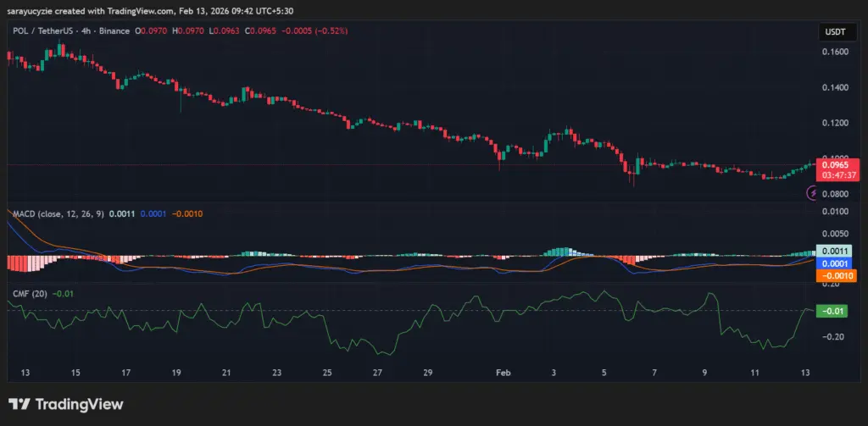
Task: Click the Feb marker on the time axis
Action: 504,373
